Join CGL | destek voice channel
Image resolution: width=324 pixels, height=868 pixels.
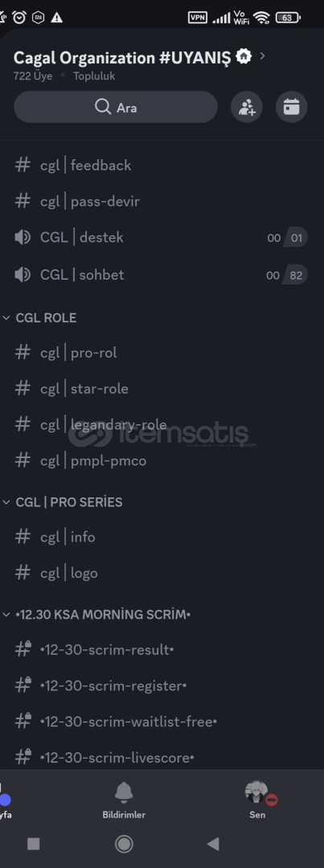161,237
